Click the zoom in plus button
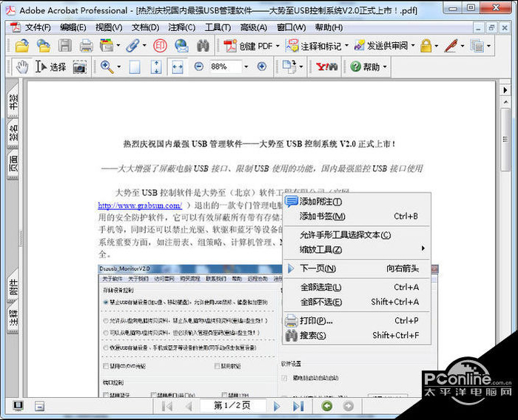This screenshot has height=420, width=518. (262, 67)
